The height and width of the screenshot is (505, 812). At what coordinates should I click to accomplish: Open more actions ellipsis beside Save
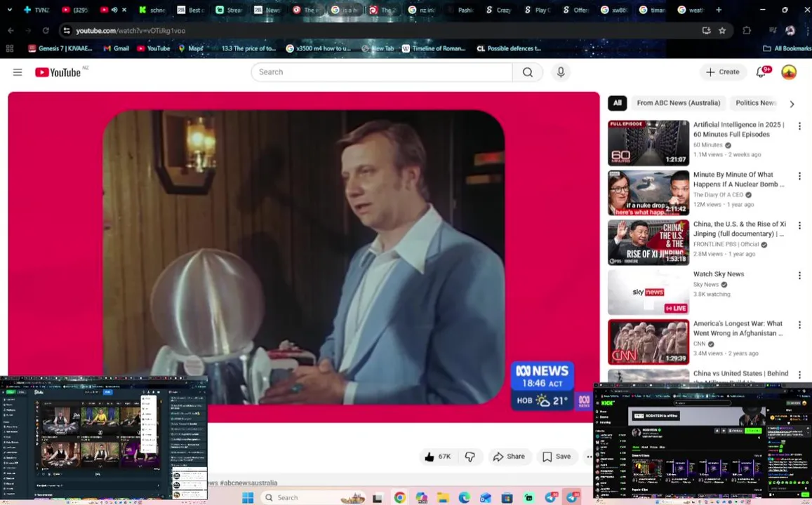click(589, 457)
